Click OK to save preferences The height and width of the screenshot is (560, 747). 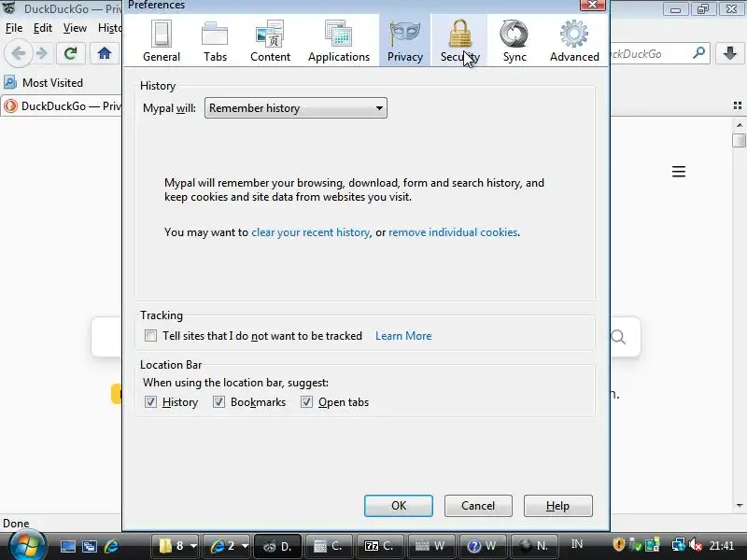[x=399, y=506]
